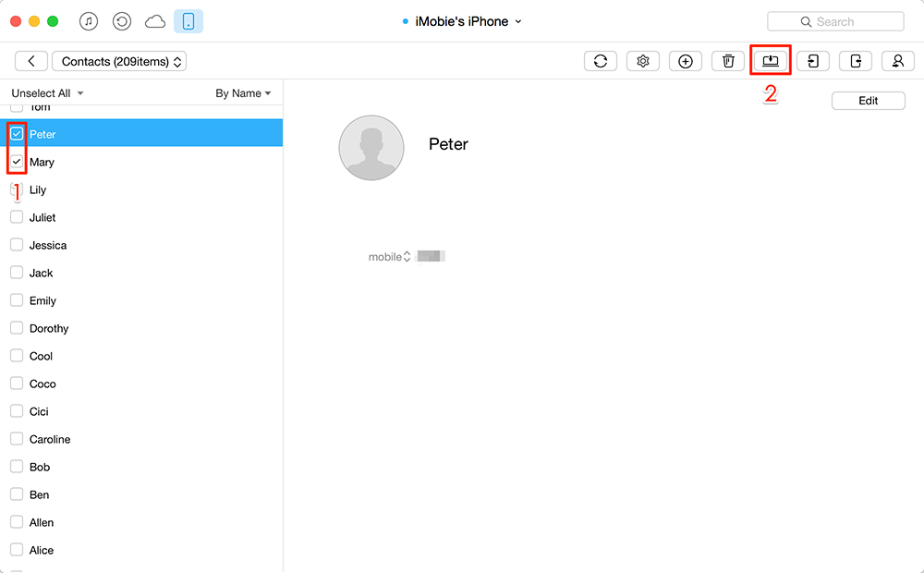Click Peter's avatar placeholder image
This screenshot has height=573, width=924.
tap(371, 147)
